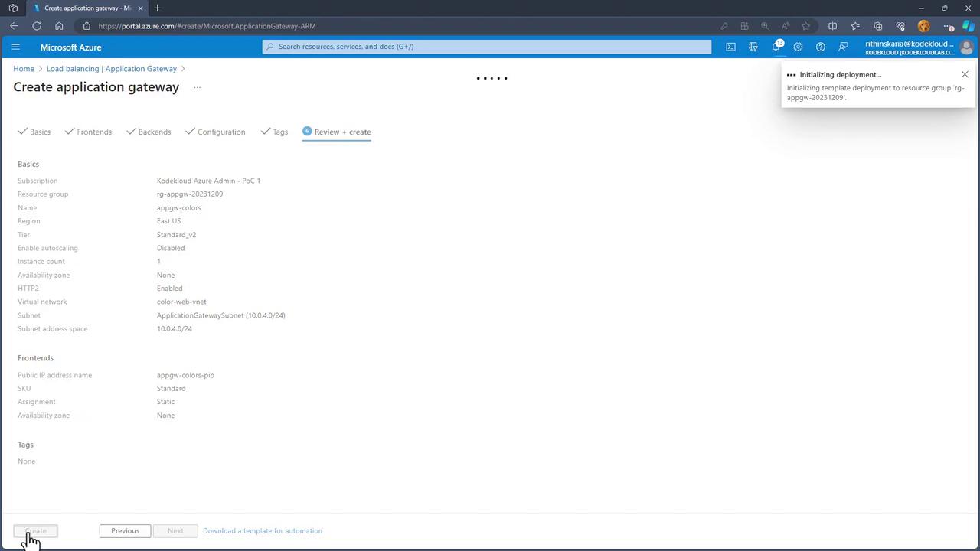Click the Frontends section heading
The width and height of the screenshot is (980, 551).
click(36, 358)
